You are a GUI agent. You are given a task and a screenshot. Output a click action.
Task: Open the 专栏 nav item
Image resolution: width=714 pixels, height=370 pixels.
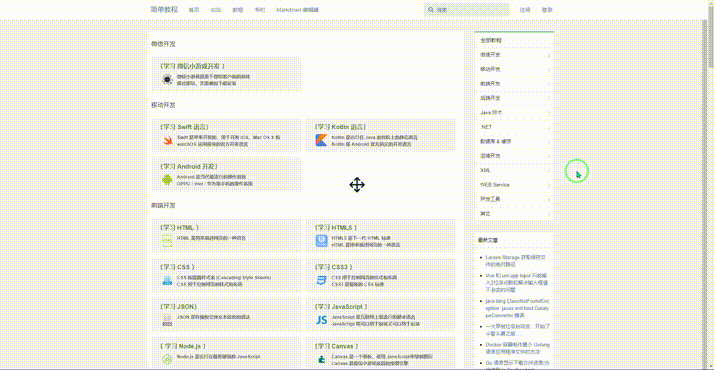(x=260, y=10)
